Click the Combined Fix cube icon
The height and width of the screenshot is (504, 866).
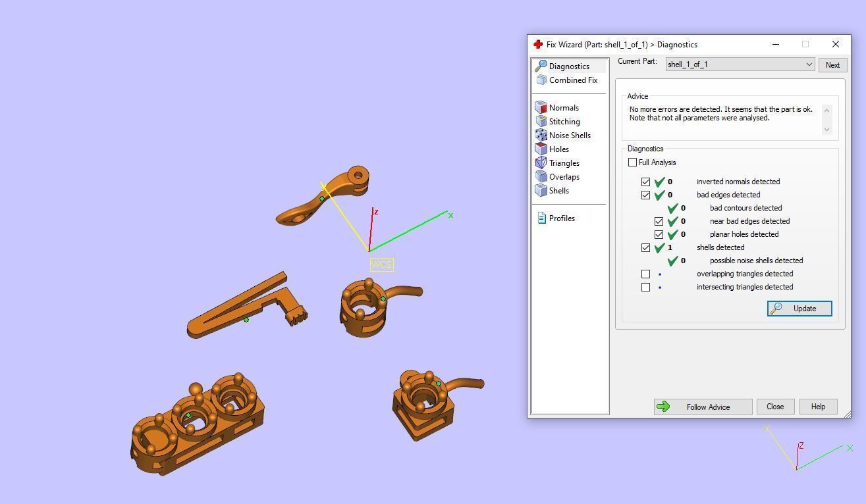(541, 80)
